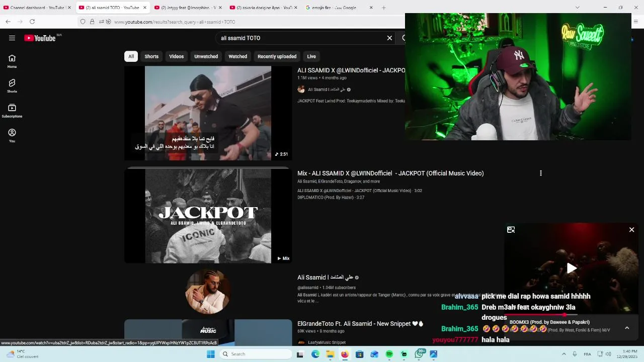Click the 2:51 JACKPOT video thumbnail

point(208,113)
